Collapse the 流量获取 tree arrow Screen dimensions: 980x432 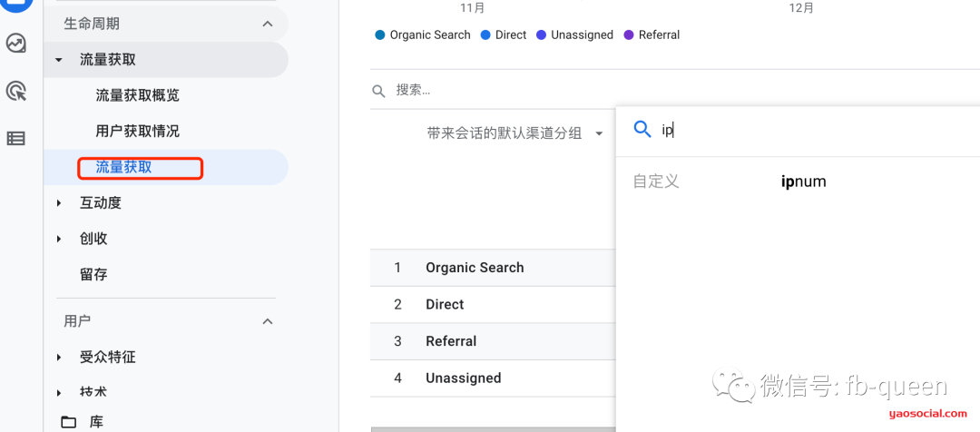[59, 60]
